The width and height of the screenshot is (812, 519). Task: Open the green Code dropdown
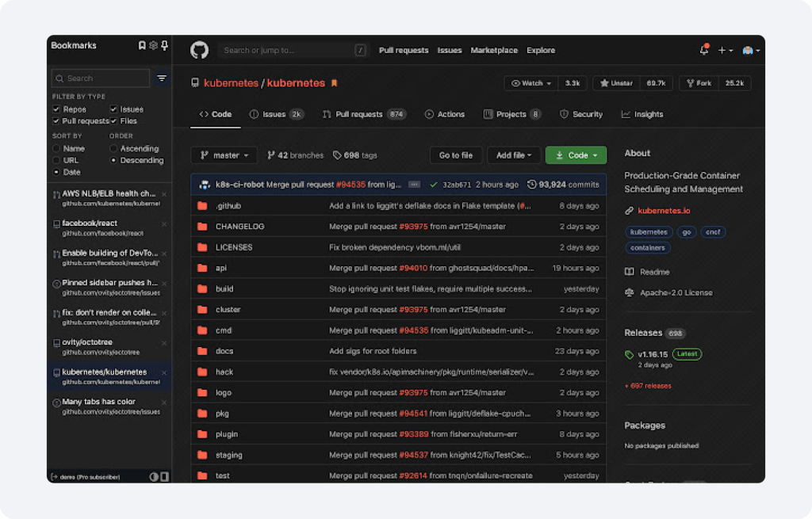pos(576,155)
